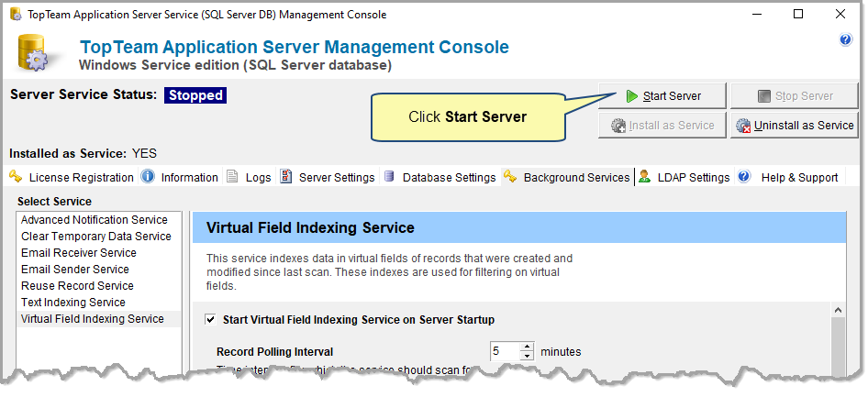Click the question icon beside Help & Support
This screenshot has width=868, height=397.
point(744,177)
